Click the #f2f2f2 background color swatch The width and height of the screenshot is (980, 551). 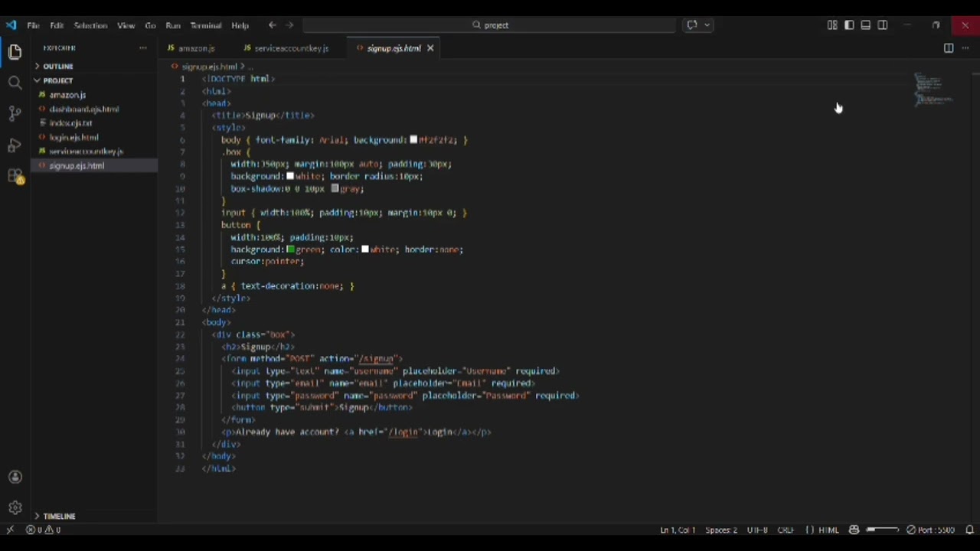tap(413, 140)
